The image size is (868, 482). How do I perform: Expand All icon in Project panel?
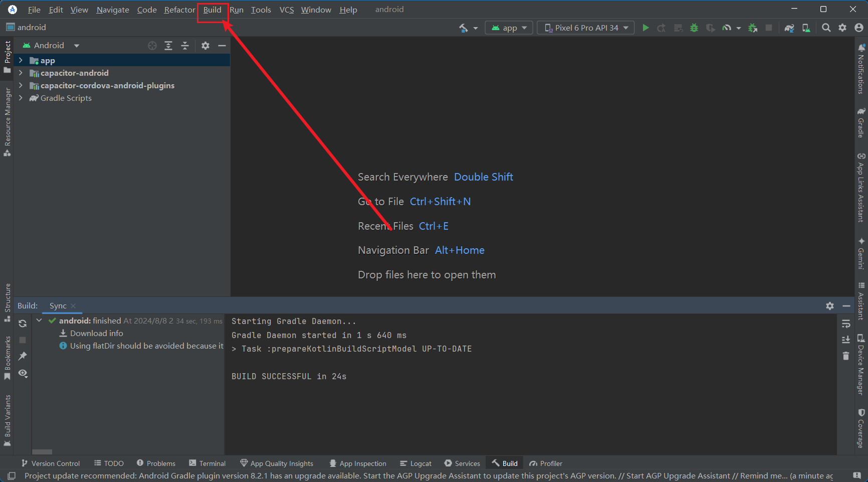coord(168,46)
